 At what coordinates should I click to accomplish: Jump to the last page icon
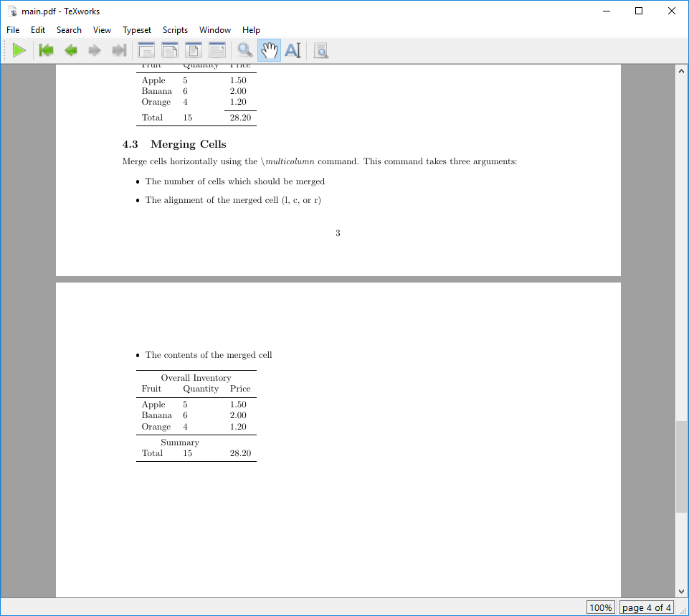click(118, 50)
